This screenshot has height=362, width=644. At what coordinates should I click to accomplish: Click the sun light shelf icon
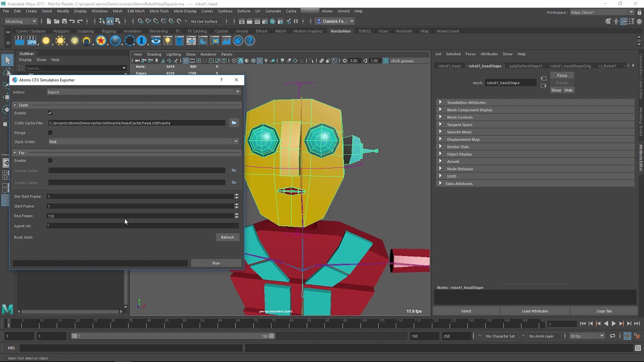pos(60,41)
